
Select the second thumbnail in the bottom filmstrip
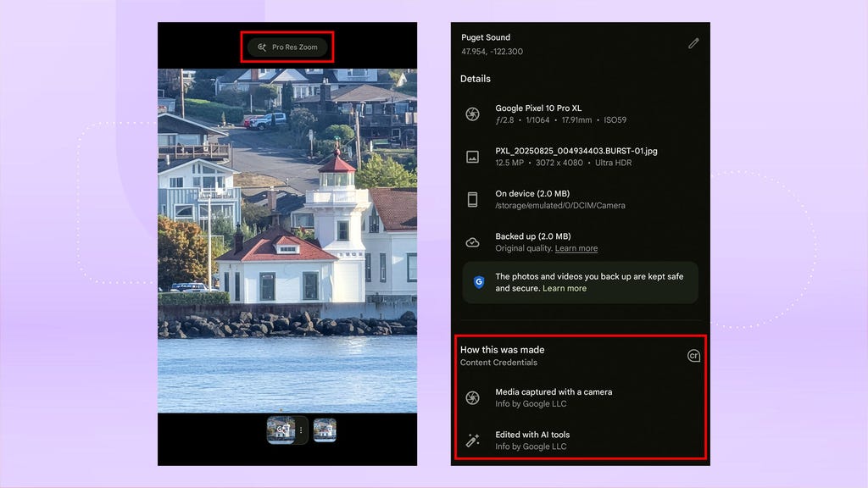(x=325, y=430)
